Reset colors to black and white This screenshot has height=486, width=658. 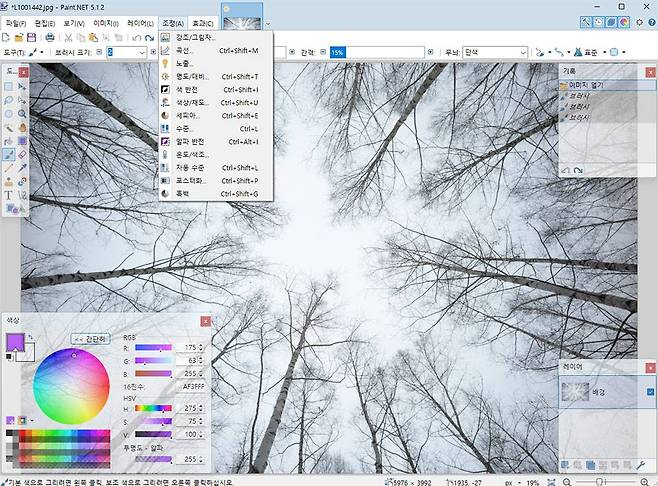click(x=9, y=357)
